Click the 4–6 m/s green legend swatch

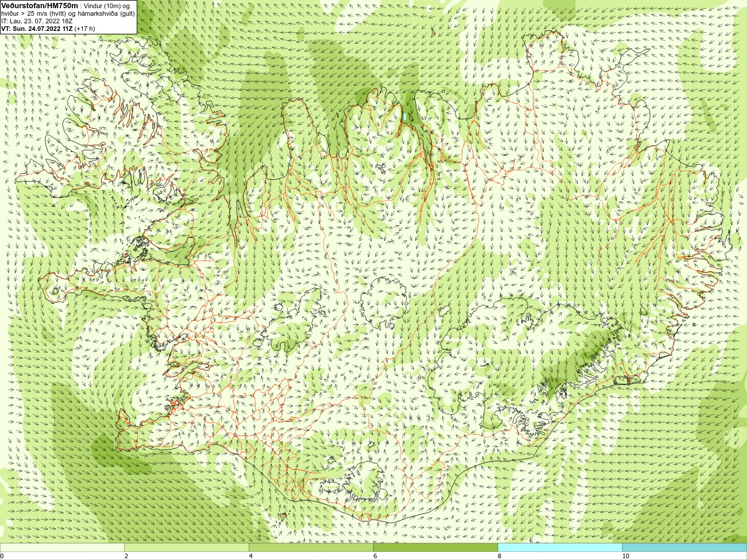tap(311, 548)
